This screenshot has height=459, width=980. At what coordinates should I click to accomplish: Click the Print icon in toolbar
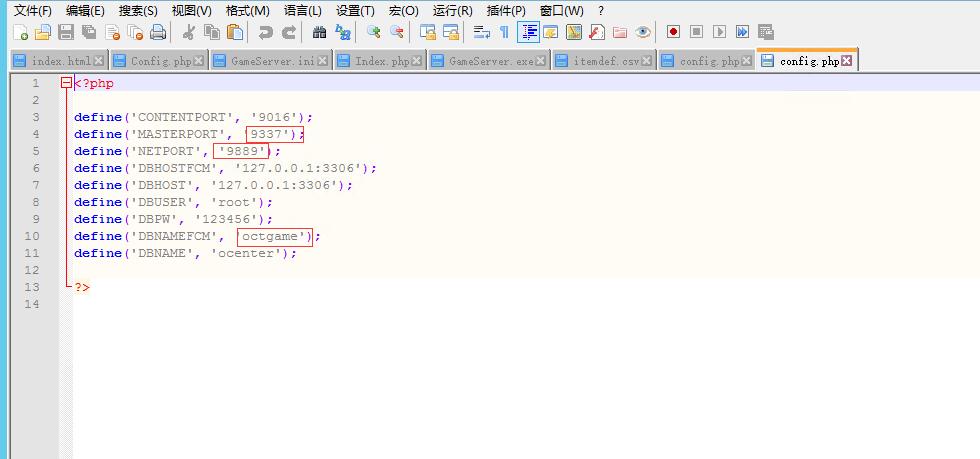coord(158,32)
